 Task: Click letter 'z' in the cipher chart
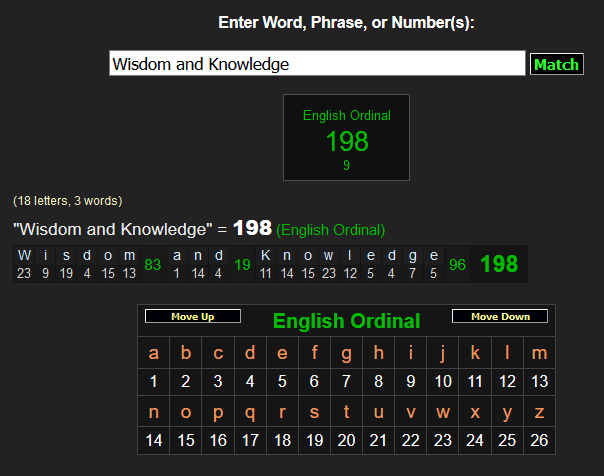(x=540, y=412)
